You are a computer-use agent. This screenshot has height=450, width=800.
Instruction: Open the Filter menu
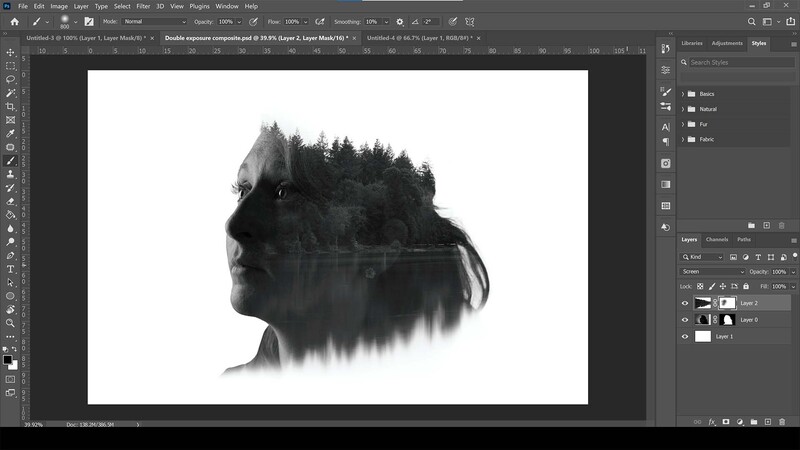tap(143, 7)
